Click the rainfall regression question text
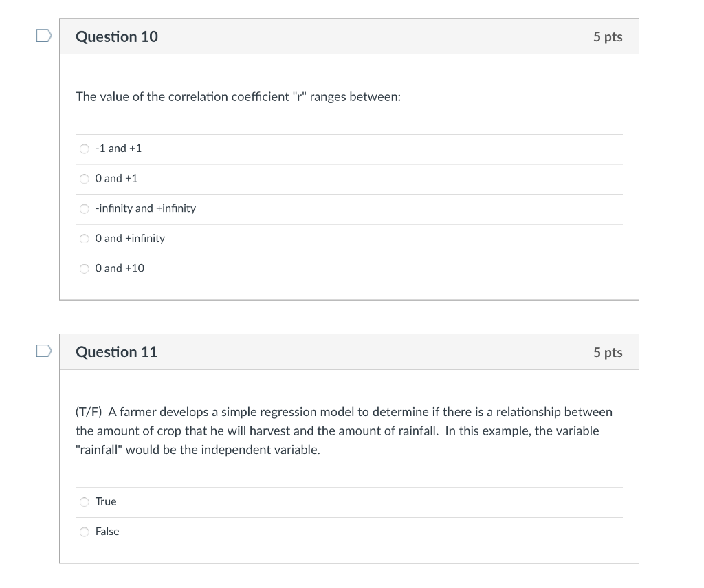704x588 pixels. [x=344, y=431]
